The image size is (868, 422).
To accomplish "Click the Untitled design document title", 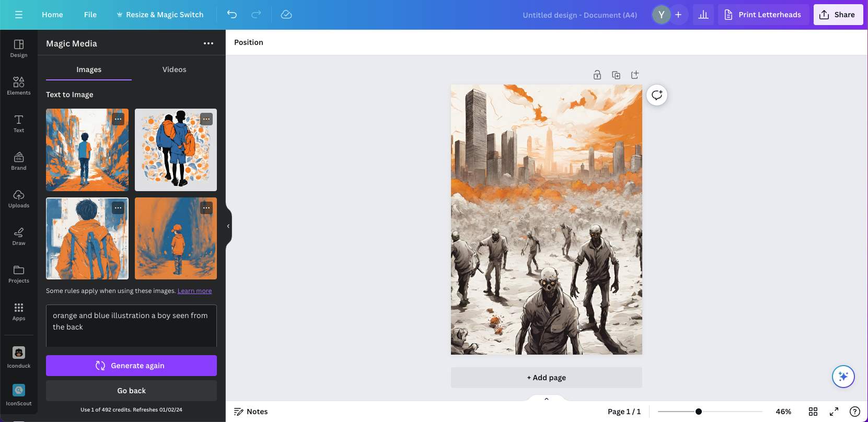I will 580,15.
